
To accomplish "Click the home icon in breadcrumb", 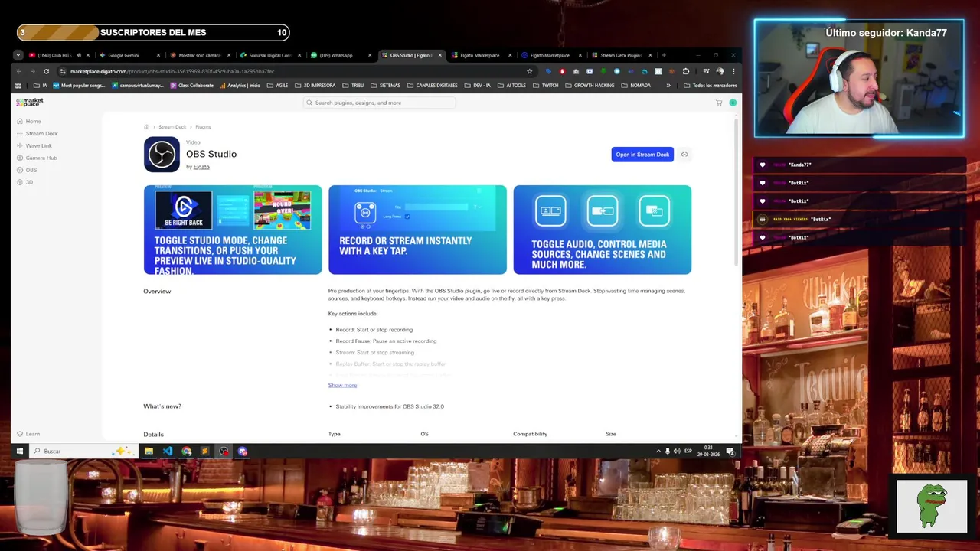I will [146, 127].
